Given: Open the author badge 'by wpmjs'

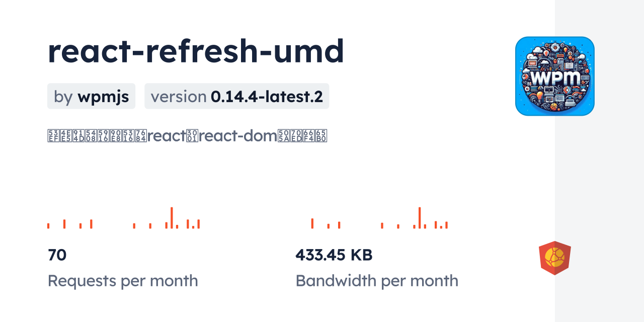Looking at the screenshot, I should 91,96.
